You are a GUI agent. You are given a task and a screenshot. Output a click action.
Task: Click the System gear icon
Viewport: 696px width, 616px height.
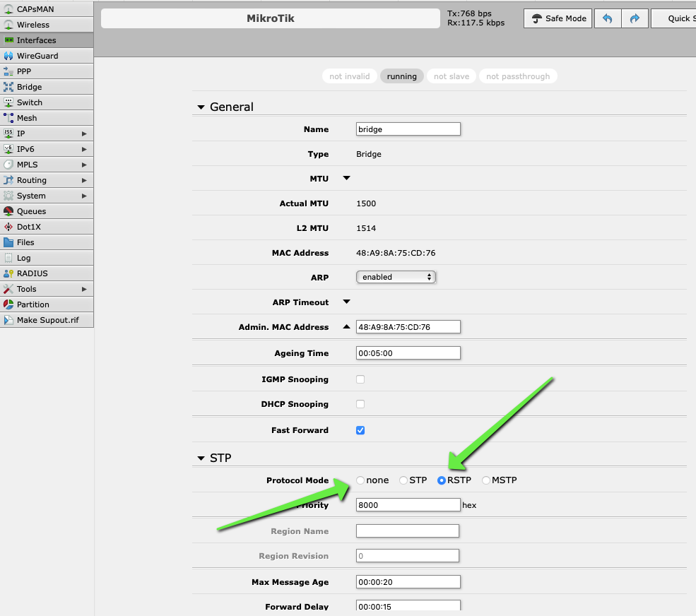coord(8,196)
